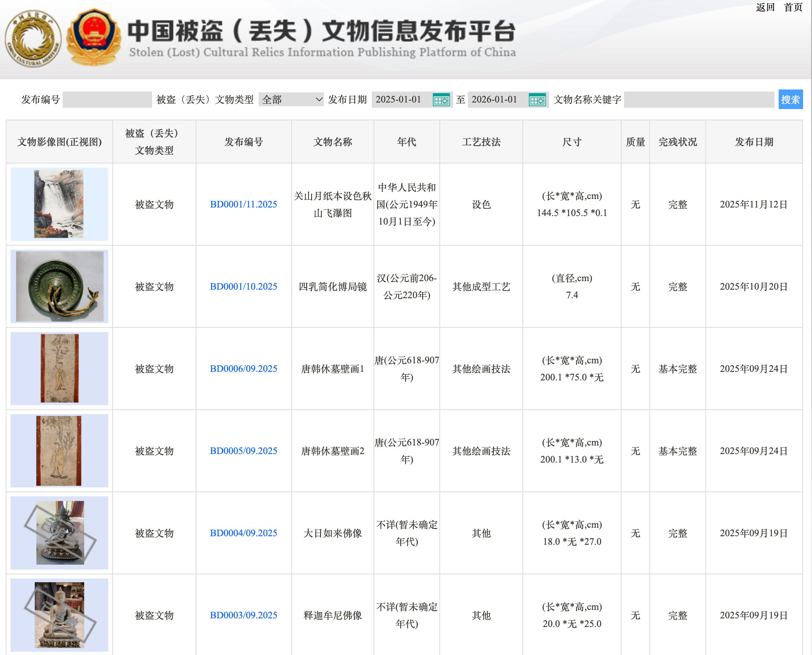This screenshot has width=812, height=655.
Task: Click the 大日如来佛像 statue thumbnail
Action: 59,533
